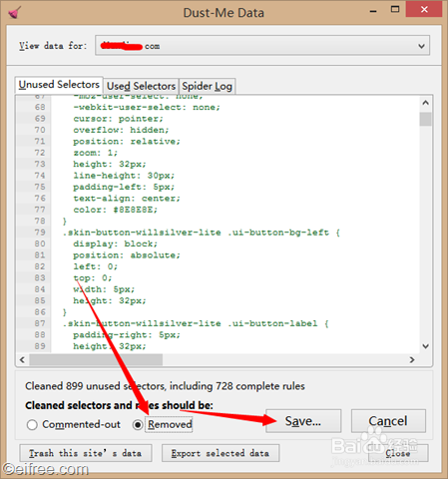Click the 'Cleaned 899 unused selectors' status text
Viewport: 448px width, 479px height.
point(165,386)
